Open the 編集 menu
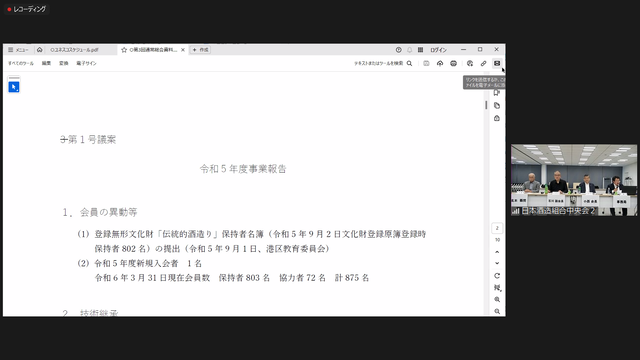The image size is (640, 360). point(47,63)
